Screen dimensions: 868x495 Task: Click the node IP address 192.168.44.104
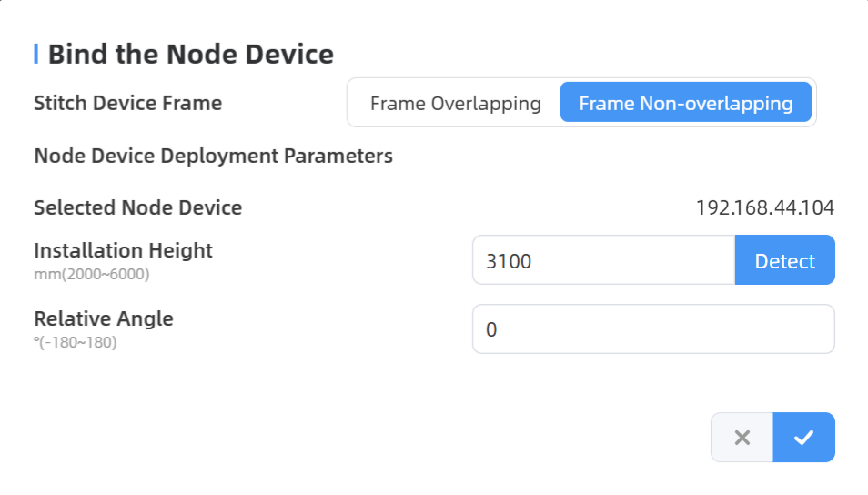(x=765, y=208)
